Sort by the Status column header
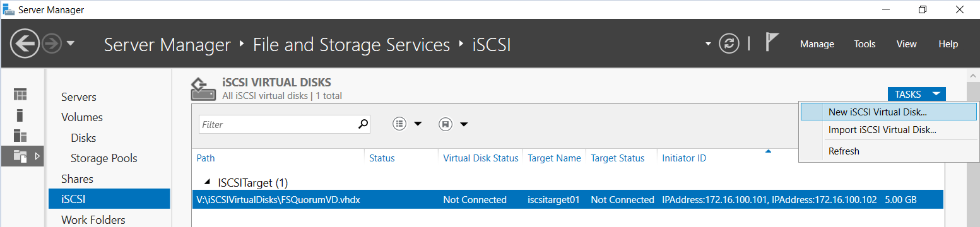The image size is (980, 227). tap(382, 158)
